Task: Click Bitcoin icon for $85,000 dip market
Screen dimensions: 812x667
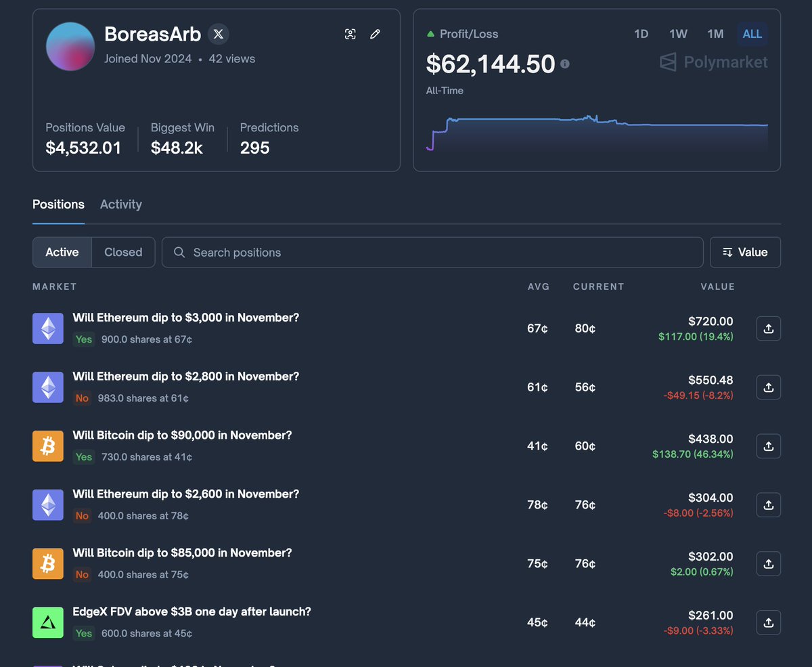Action: [47, 563]
